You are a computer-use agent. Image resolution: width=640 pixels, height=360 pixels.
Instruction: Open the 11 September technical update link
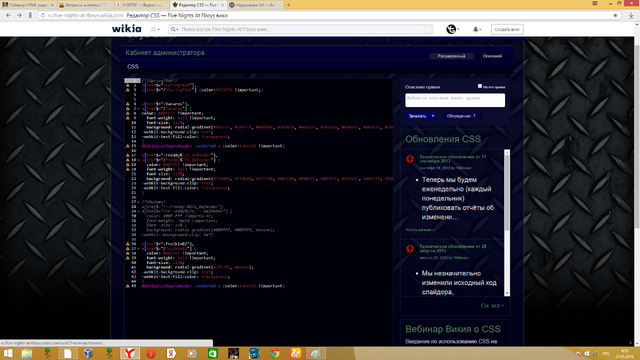pos(453,159)
